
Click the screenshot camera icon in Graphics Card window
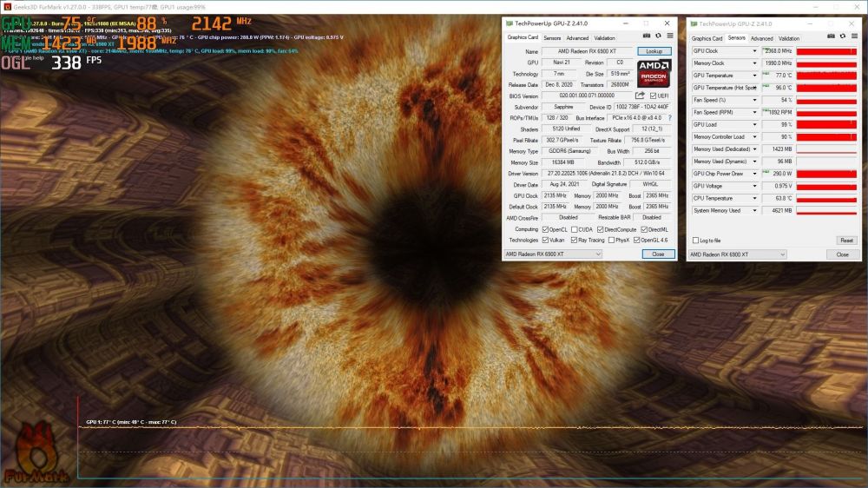(646, 36)
